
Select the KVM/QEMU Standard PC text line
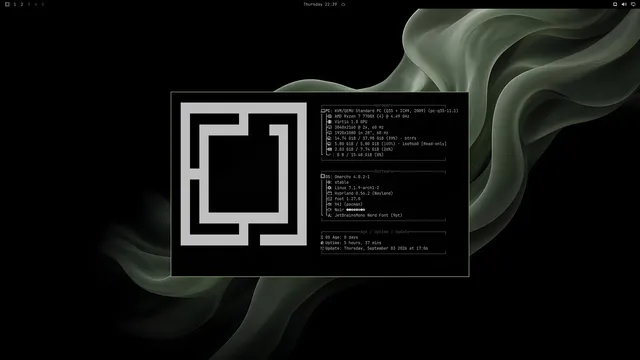click(x=396, y=111)
